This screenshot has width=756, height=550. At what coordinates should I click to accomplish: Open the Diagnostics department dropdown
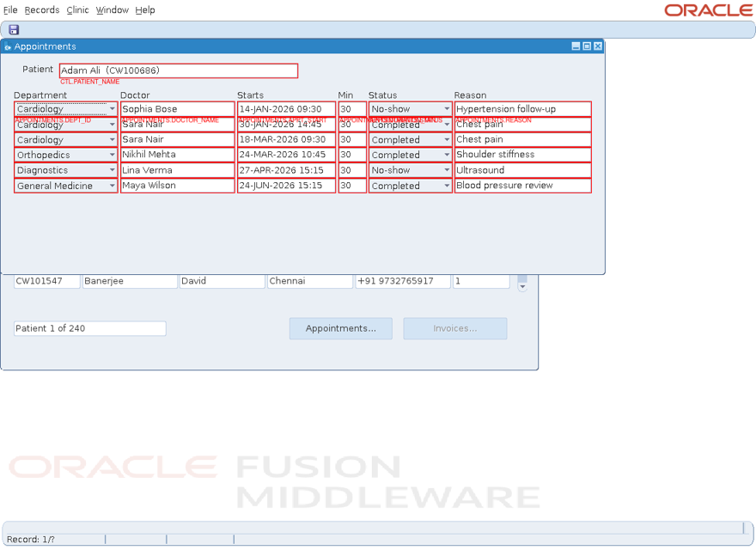click(112, 170)
